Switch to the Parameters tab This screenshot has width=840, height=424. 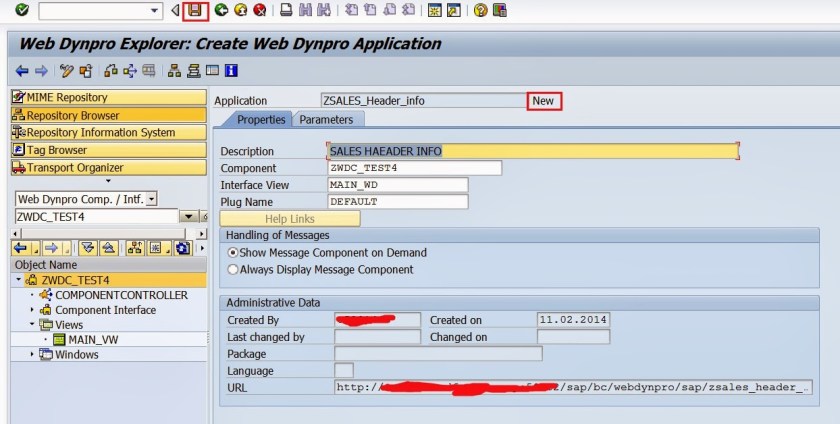click(326, 120)
